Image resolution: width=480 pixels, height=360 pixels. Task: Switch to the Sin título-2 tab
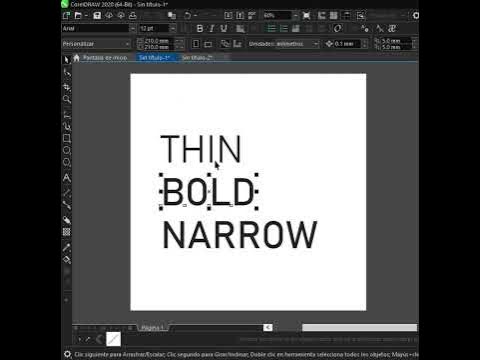click(197, 58)
